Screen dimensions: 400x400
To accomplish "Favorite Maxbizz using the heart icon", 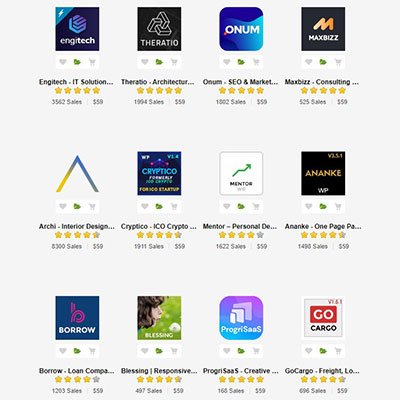I will [x=309, y=62].
